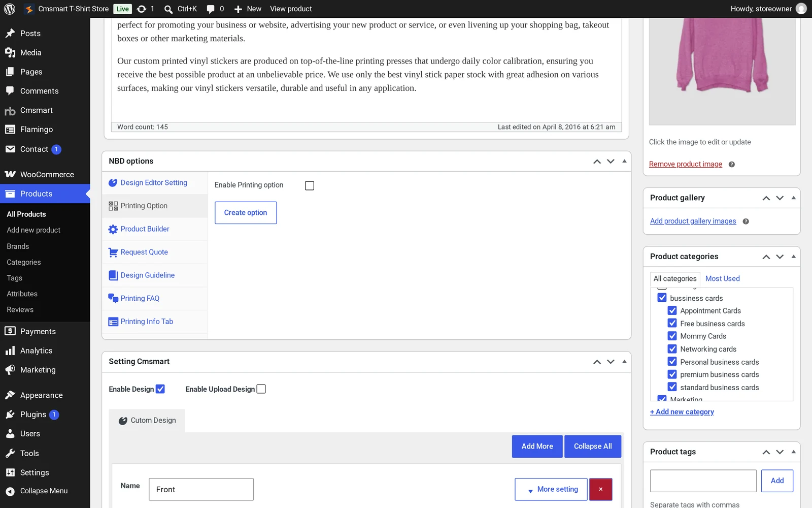The image size is (812, 508).
Task: Open WooCommerce sidebar icon
Action: (x=10, y=174)
